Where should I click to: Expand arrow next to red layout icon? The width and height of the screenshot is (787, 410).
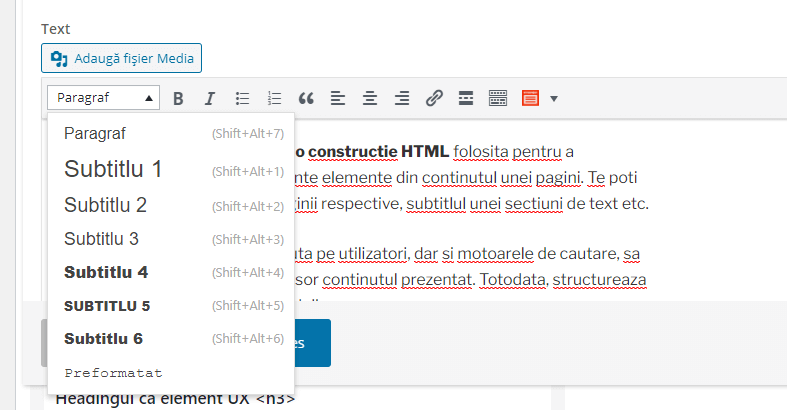[554, 98]
